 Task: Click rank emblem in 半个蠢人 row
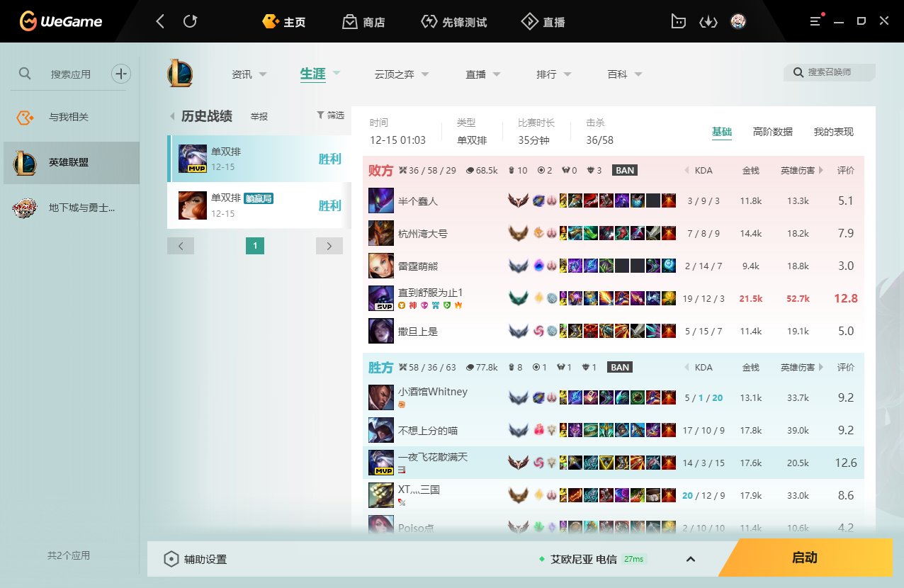coord(519,200)
